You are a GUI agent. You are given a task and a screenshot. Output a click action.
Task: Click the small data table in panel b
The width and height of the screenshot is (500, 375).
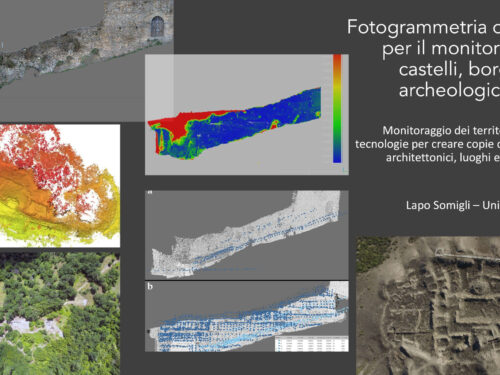(x=312, y=344)
